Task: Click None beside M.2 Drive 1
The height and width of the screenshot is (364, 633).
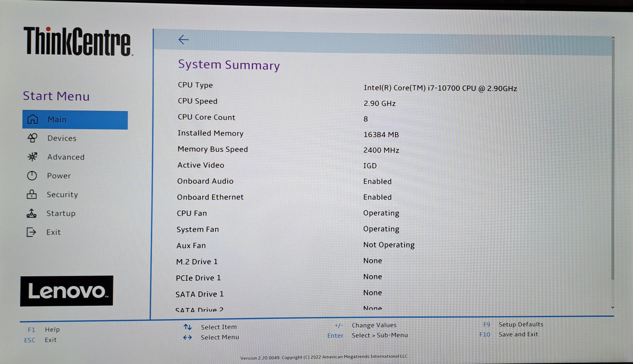Action: 372,261
